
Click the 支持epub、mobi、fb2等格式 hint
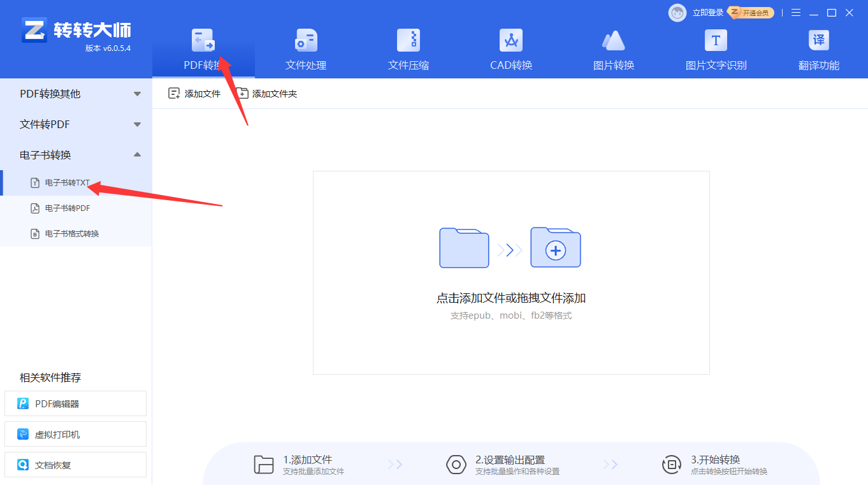[x=511, y=315]
